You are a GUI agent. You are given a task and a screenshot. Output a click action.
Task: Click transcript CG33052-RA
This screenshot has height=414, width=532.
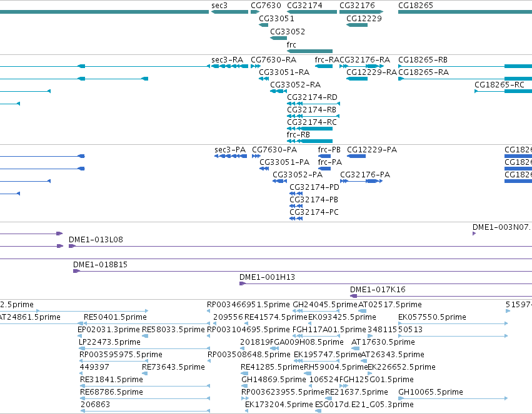tap(279, 91)
